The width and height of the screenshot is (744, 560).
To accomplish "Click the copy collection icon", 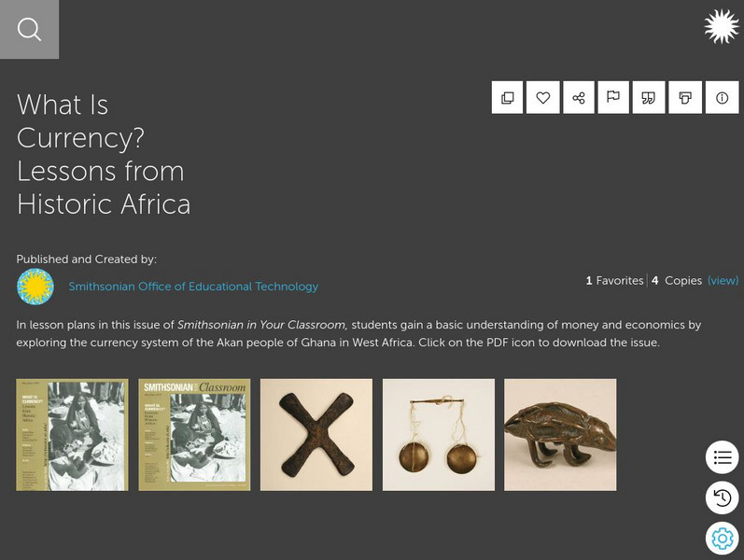I will point(508,98).
